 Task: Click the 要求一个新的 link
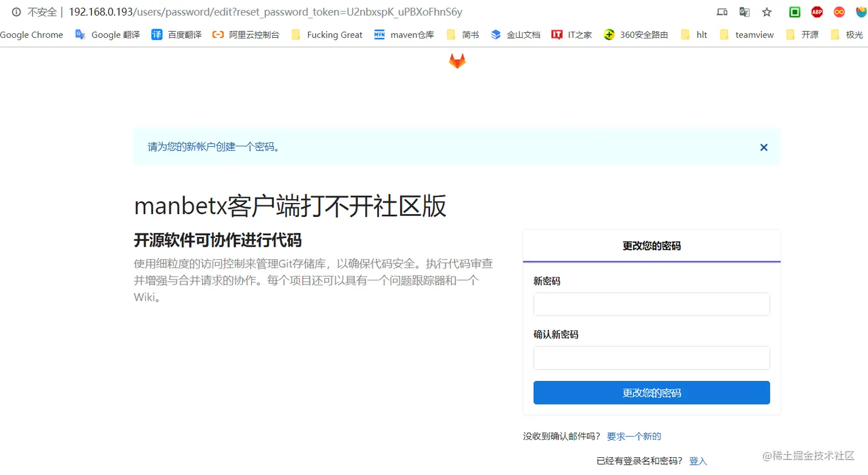[634, 437]
